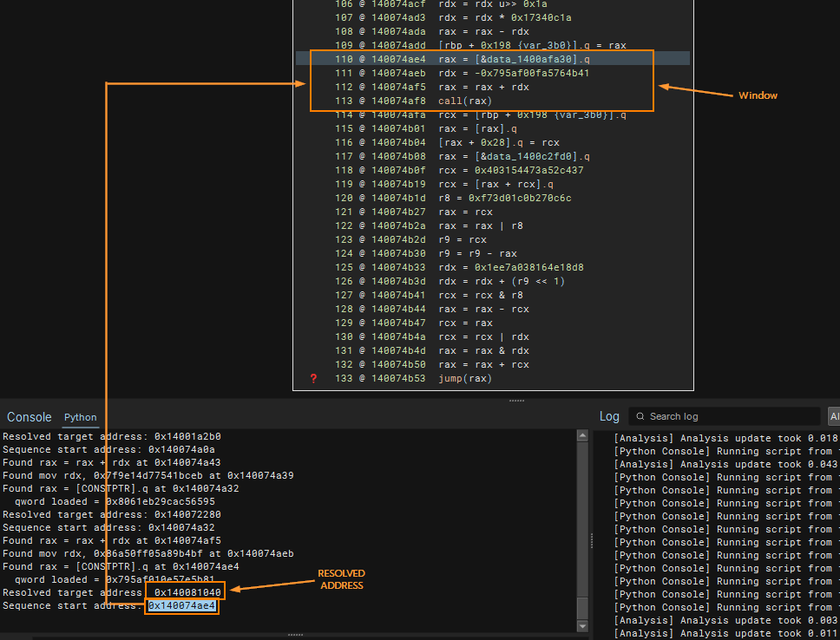Open the Log panel tab
This screenshot has height=640, width=840.
point(609,416)
